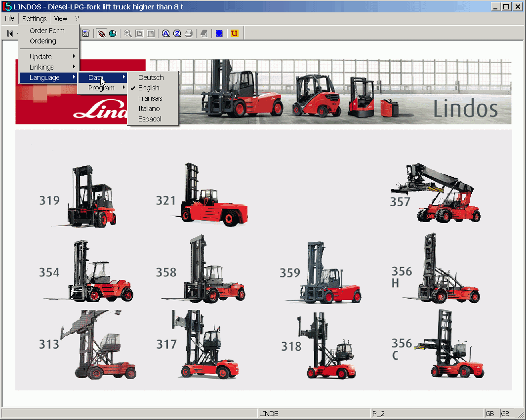Open the Program language submenu

(x=102, y=87)
